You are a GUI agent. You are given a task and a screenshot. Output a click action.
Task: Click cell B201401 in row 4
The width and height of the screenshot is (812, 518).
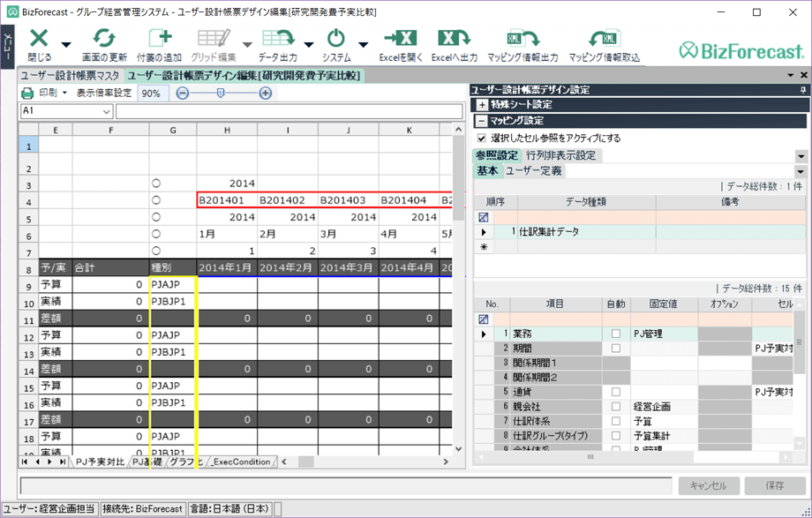coord(227,200)
